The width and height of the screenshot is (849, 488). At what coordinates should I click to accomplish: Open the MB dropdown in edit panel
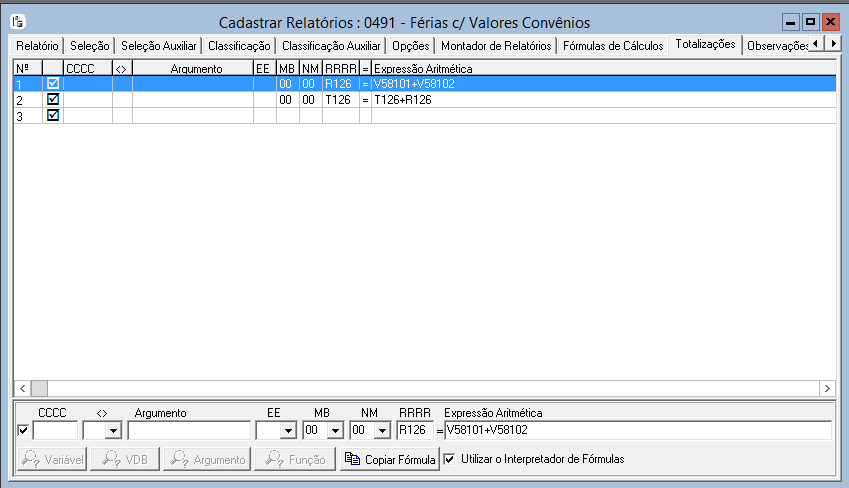pos(334,431)
